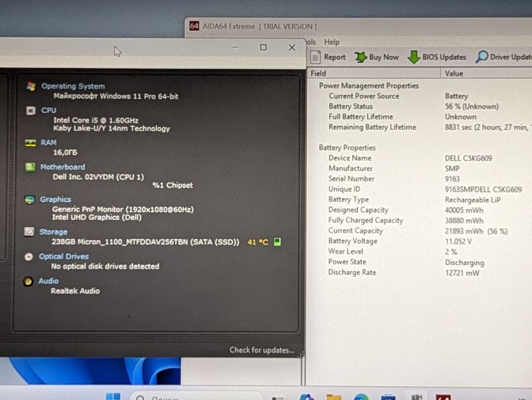Viewport: 532px width, 400px height.
Task: Select the Current Power Source row
Action: (x=419, y=96)
